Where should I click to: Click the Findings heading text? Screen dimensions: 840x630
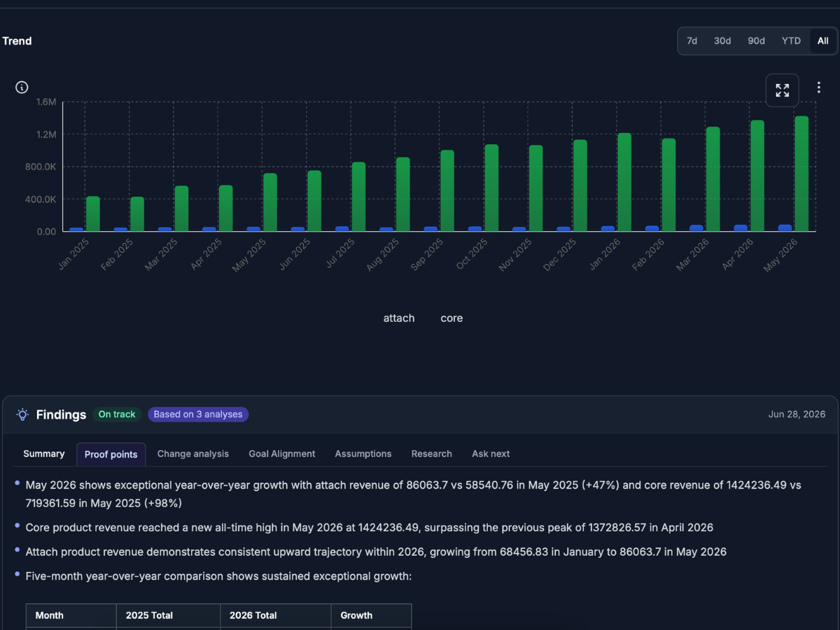(61, 414)
